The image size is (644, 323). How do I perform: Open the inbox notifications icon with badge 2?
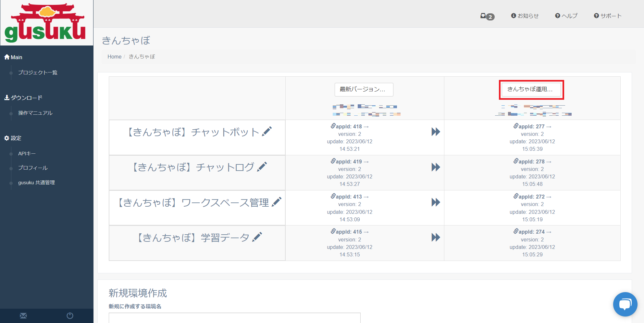(x=486, y=16)
